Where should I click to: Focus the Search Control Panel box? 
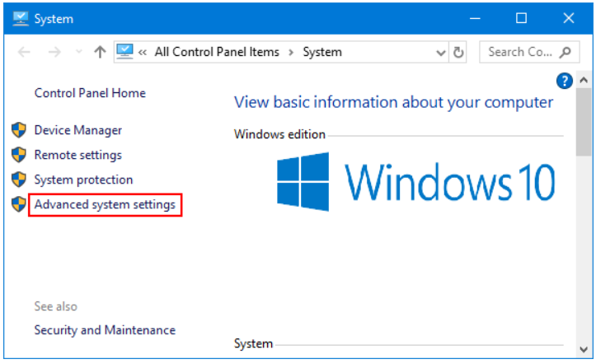point(529,52)
